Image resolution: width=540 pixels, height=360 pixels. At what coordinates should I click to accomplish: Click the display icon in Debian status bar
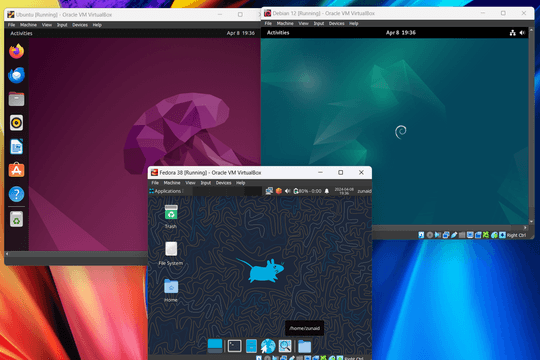tap(470, 235)
